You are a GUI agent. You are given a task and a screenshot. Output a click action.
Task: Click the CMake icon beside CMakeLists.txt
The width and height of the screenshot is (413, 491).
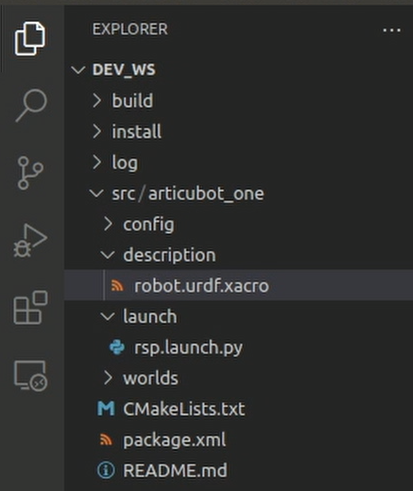[106, 409]
